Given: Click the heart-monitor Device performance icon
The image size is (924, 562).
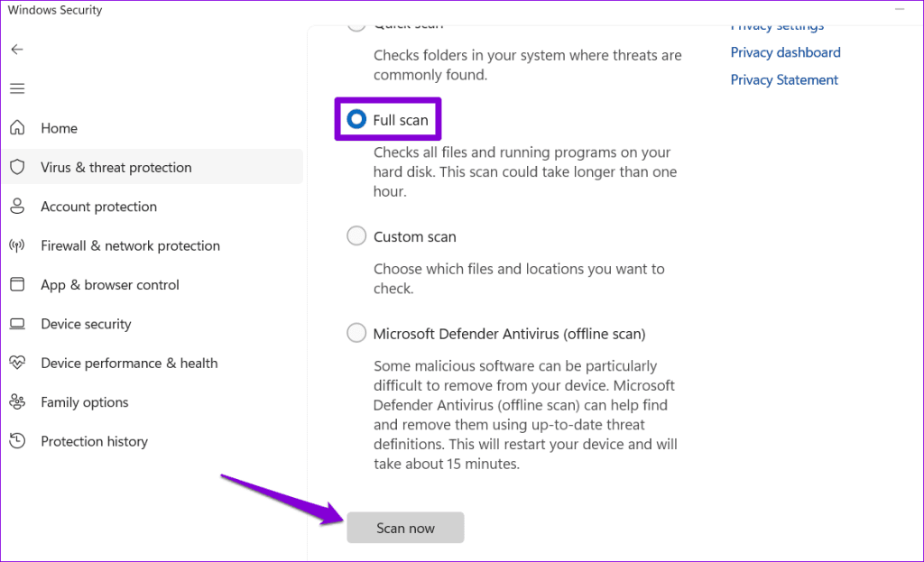Looking at the screenshot, I should 17,363.
